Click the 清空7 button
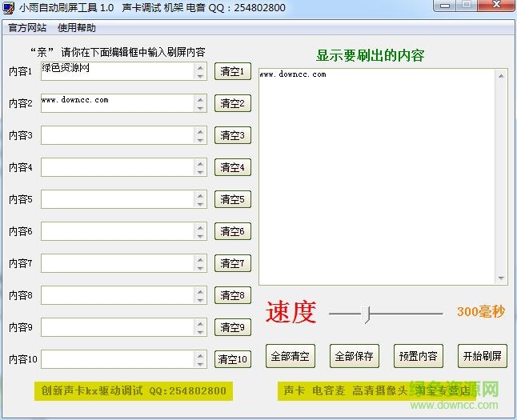 click(233, 263)
